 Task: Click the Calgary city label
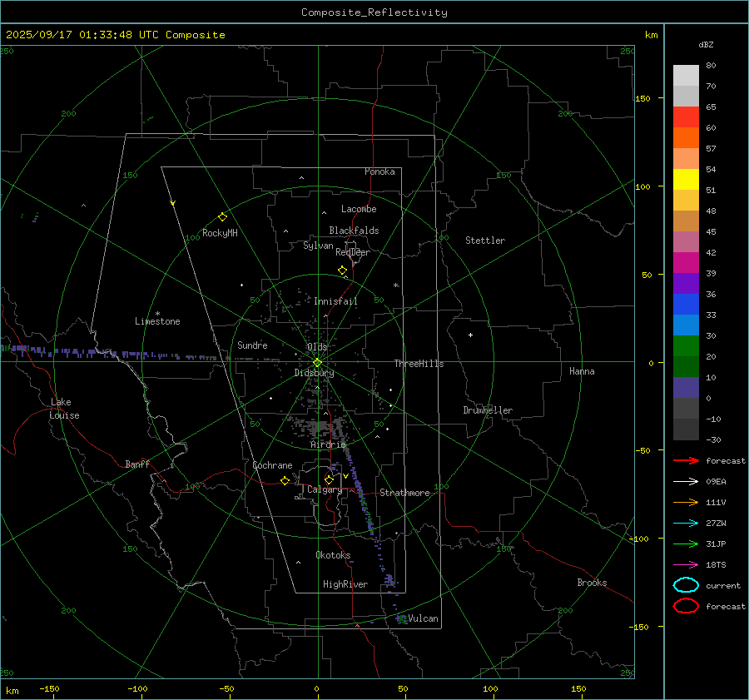point(324,490)
